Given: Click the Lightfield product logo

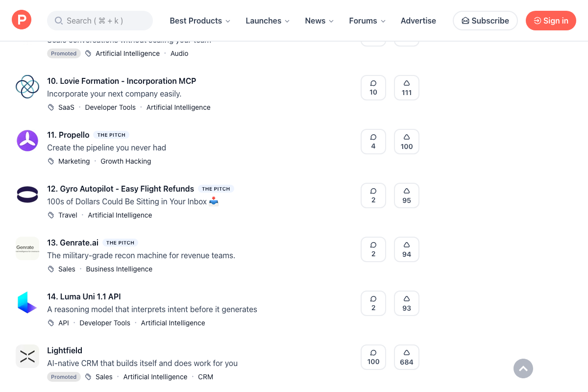Looking at the screenshot, I should coord(27,356).
